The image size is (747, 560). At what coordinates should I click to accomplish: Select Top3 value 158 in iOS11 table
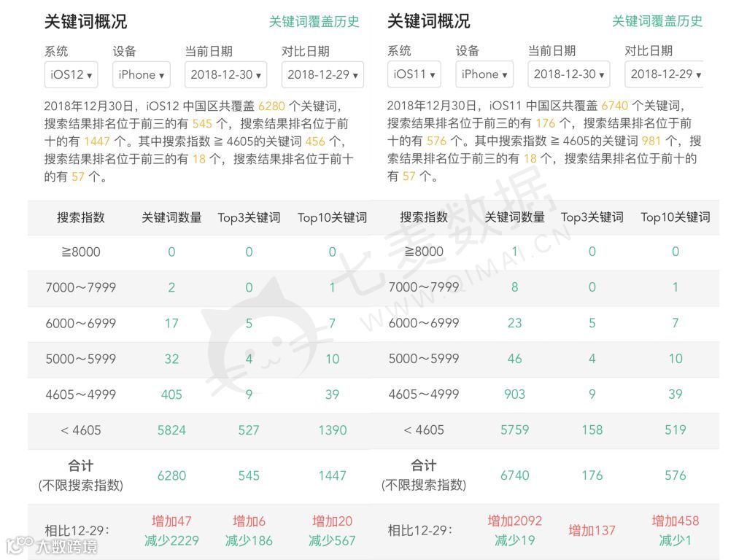592,430
